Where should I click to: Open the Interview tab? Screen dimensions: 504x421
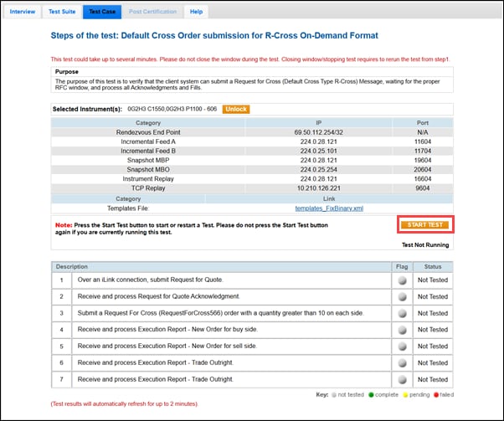pos(23,12)
